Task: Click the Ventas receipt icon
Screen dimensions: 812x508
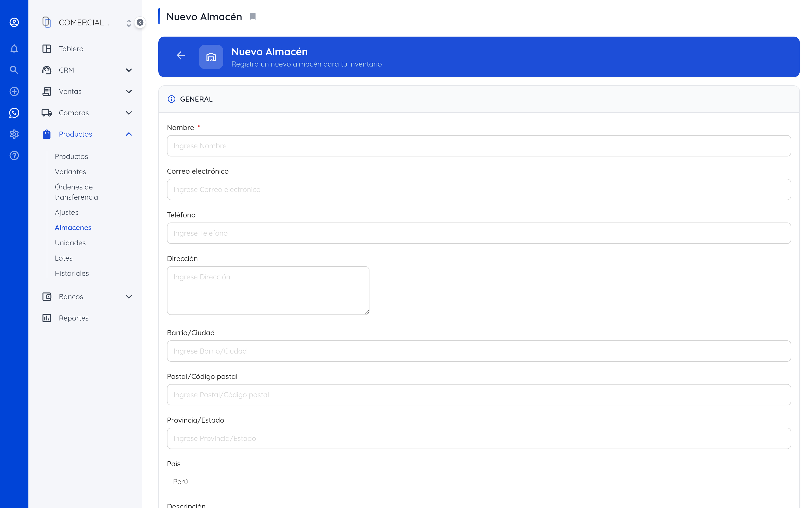Action: (x=47, y=91)
